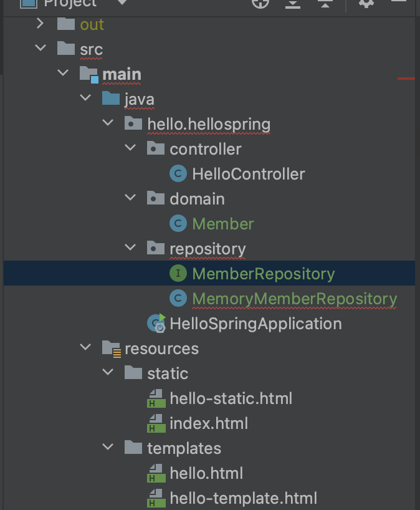
Task: Collapse the resources folder
Action: click(x=85, y=347)
